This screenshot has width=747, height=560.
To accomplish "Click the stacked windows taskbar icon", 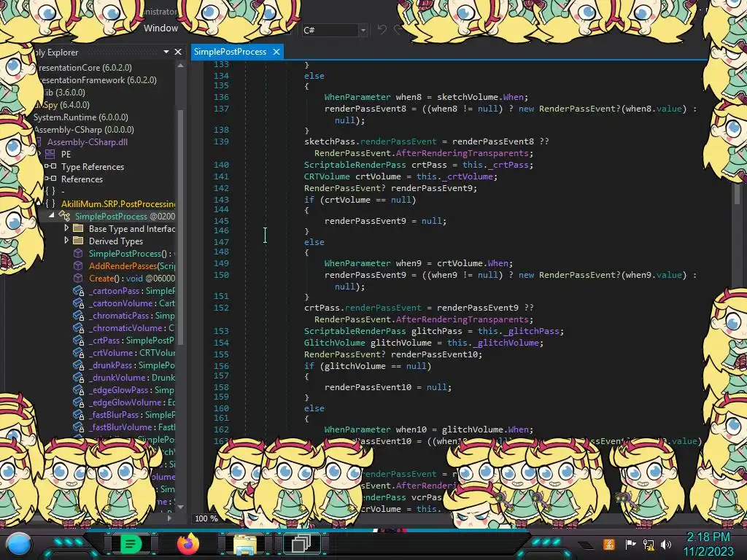I will click(301, 544).
